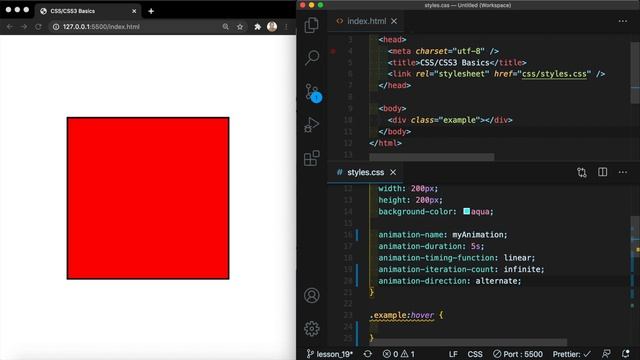Click the lesson_19 git branch indicator
The width and height of the screenshot is (640, 360).
point(329,354)
